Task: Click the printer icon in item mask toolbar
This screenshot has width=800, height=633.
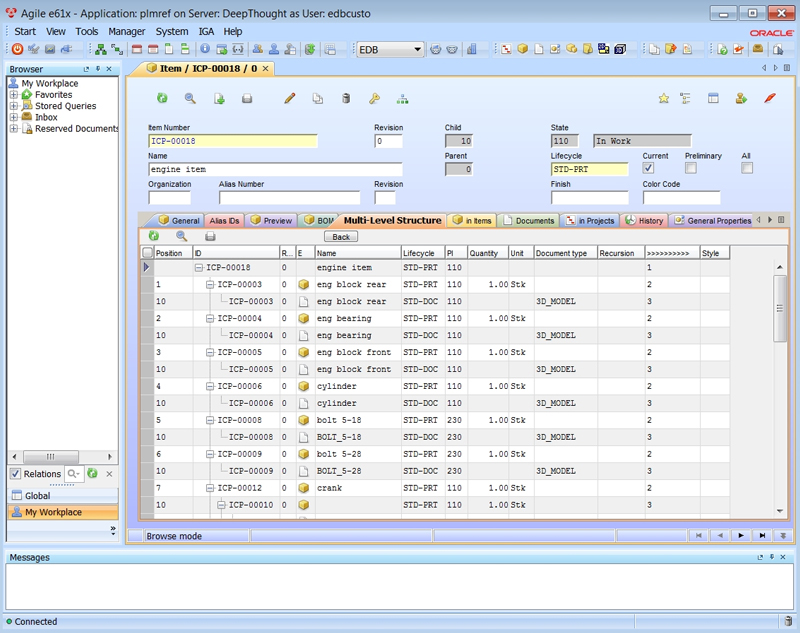Action: click(247, 98)
